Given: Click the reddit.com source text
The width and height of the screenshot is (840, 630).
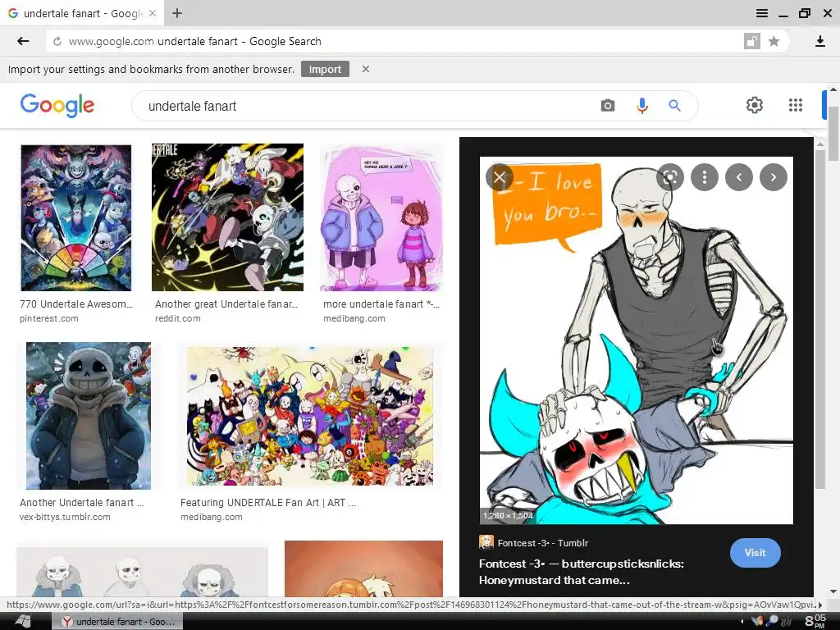Looking at the screenshot, I should (178, 318).
